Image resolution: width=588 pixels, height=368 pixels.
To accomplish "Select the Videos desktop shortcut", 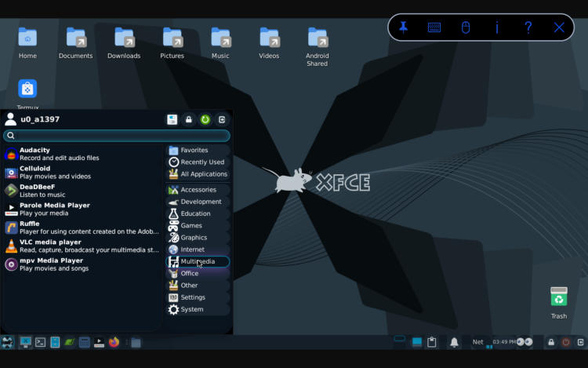I will tap(269, 43).
